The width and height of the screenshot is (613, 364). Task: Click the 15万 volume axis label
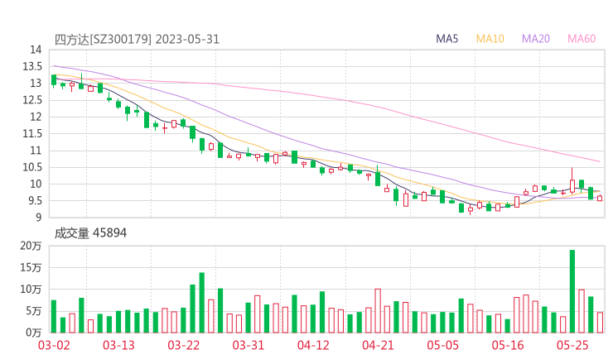[x=31, y=267]
